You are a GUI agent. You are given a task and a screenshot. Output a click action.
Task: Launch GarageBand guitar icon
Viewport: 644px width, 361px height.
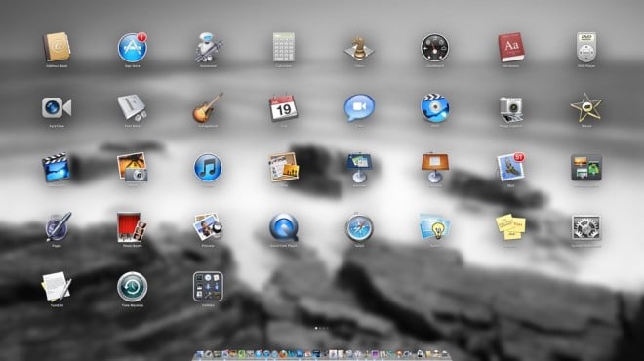208,107
